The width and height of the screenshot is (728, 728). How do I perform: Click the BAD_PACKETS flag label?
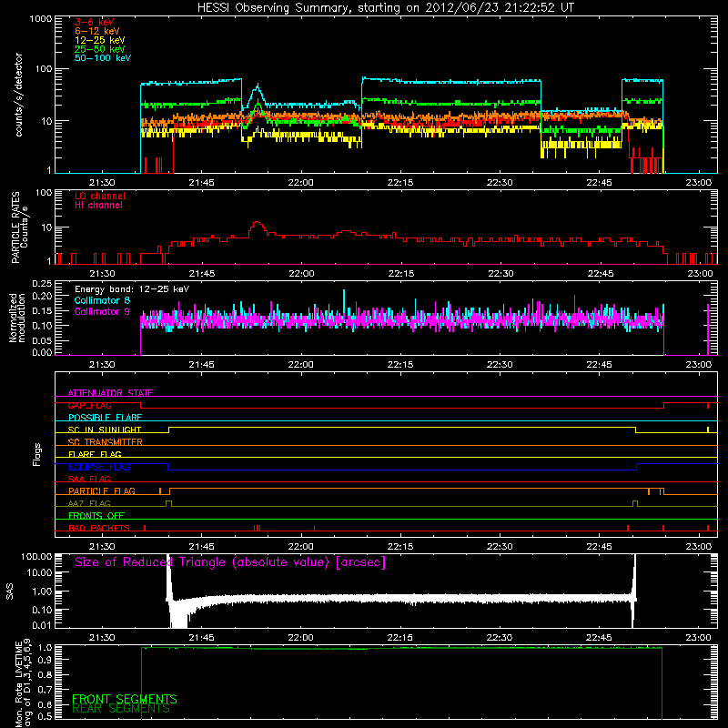point(99,528)
